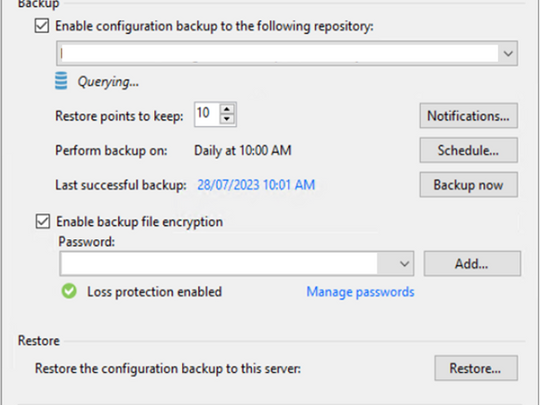Click the Loss protection enabled text
This screenshot has height=405, width=540.
point(154,292)
